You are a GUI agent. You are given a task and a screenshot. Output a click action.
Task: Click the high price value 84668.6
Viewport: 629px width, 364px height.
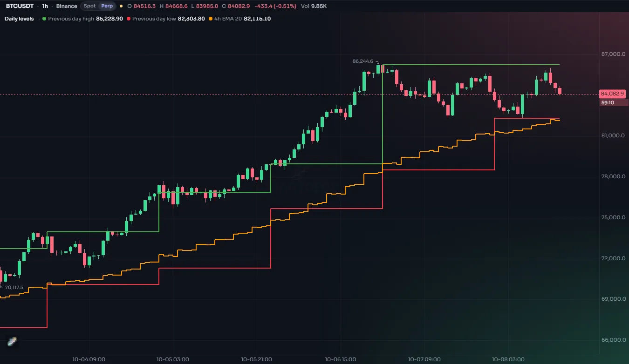[x=177, y=6]
